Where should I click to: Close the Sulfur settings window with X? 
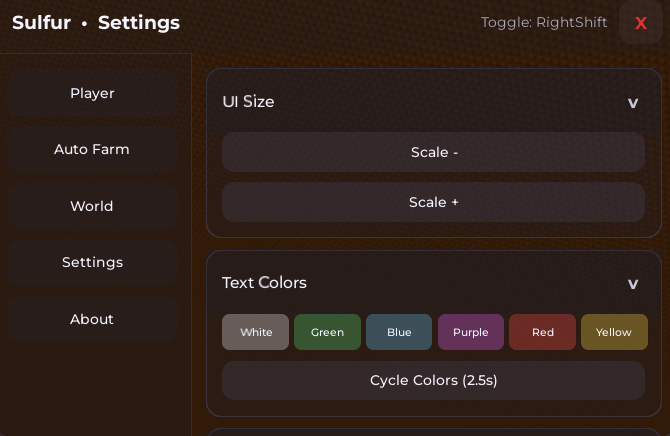[641, 23]
